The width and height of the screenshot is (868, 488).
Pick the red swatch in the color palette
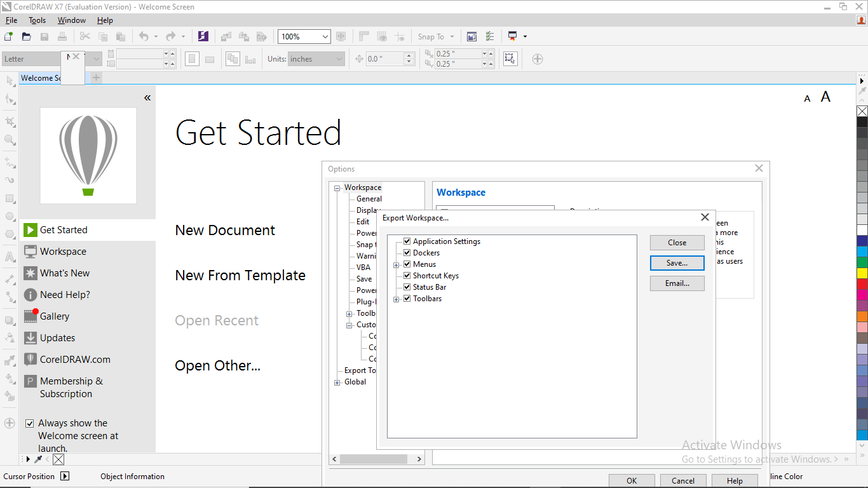[862, 284]
